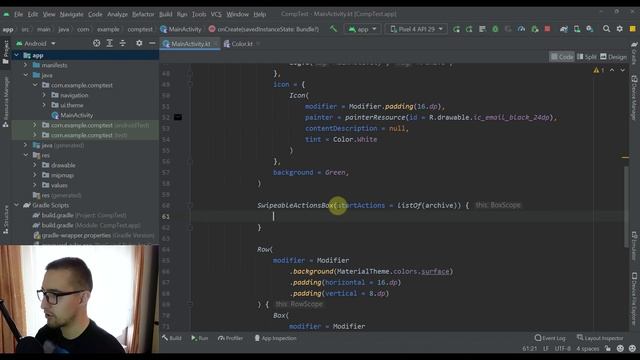Click the Make Project hammer icon
This screenshot has height=360, width=640.
pyautogui.click(x=333, y=29)
